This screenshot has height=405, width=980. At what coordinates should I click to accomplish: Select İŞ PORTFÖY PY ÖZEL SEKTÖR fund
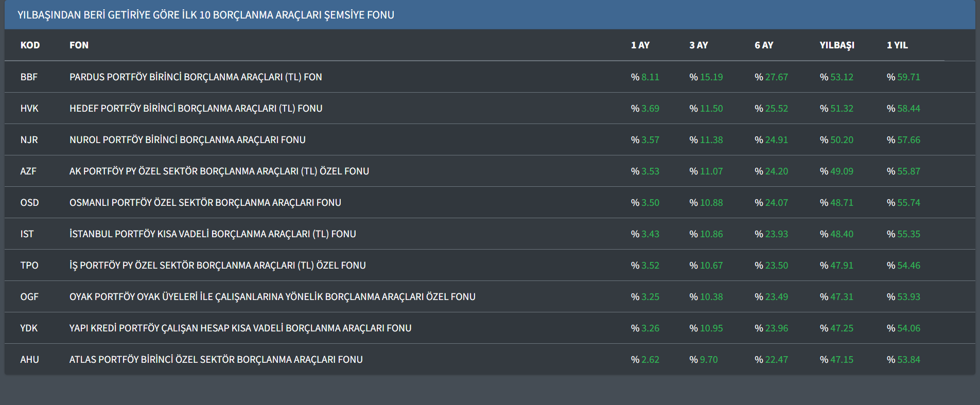click(x=217, y=266)
